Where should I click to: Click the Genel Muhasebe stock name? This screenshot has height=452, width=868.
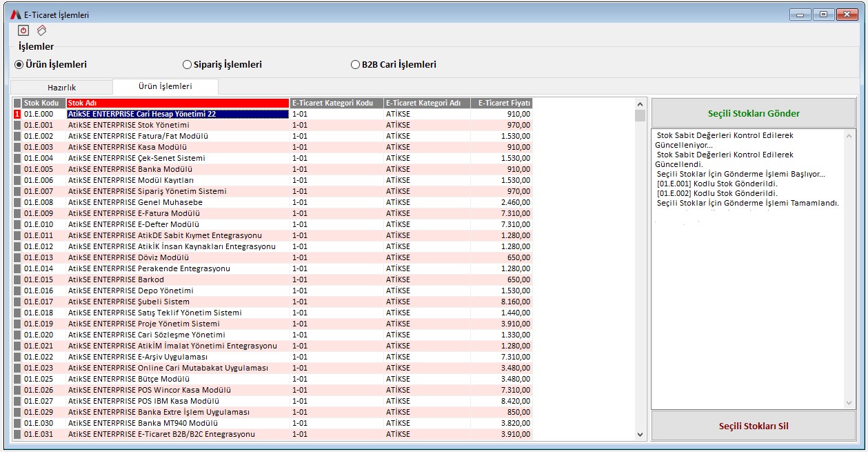[135, 202]
